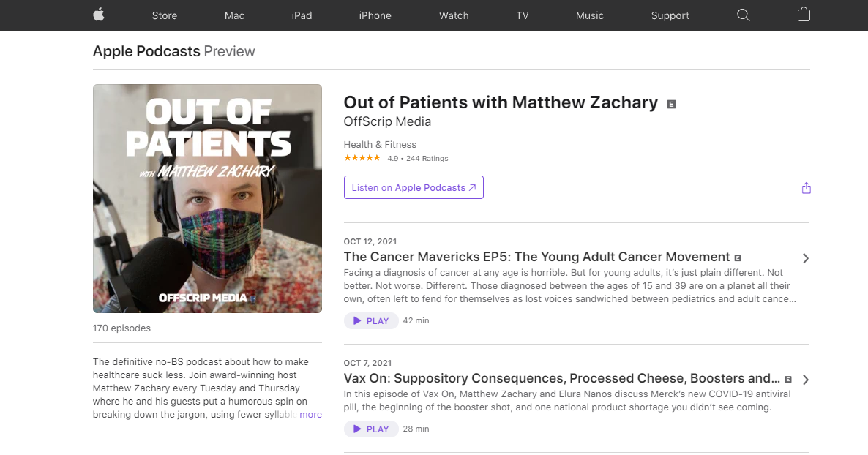Open the OffScrip Media publisher link
Screen dimensions: 868x455
coord(387,121)
